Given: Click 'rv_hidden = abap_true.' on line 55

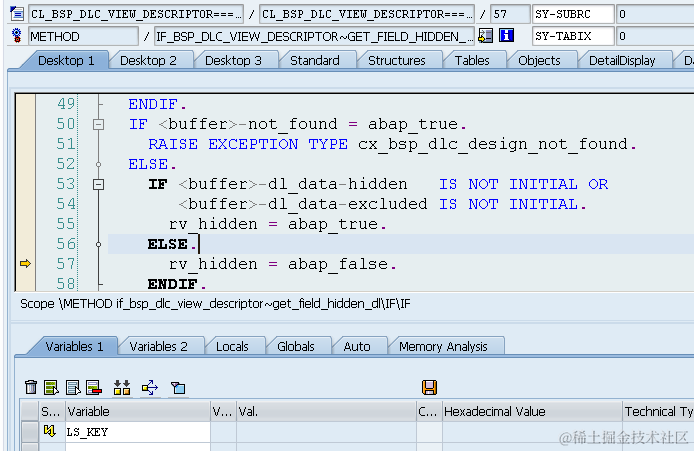Looking at the screenshot, I should click(x=278, y=224).
